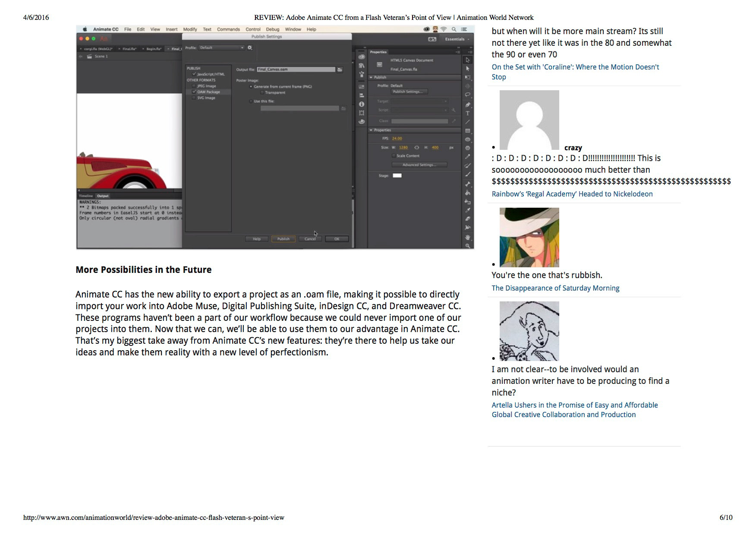The height and width of the screenshot is (535, 756).
Task: Click the FPS 24.00 value
Action: 397,139
